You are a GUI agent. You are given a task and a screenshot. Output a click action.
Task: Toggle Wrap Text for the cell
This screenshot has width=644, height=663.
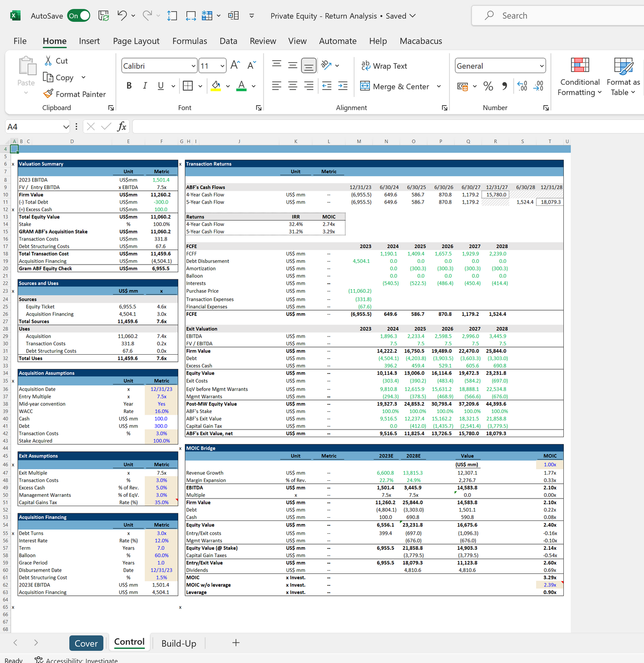(x=384, y=66)
